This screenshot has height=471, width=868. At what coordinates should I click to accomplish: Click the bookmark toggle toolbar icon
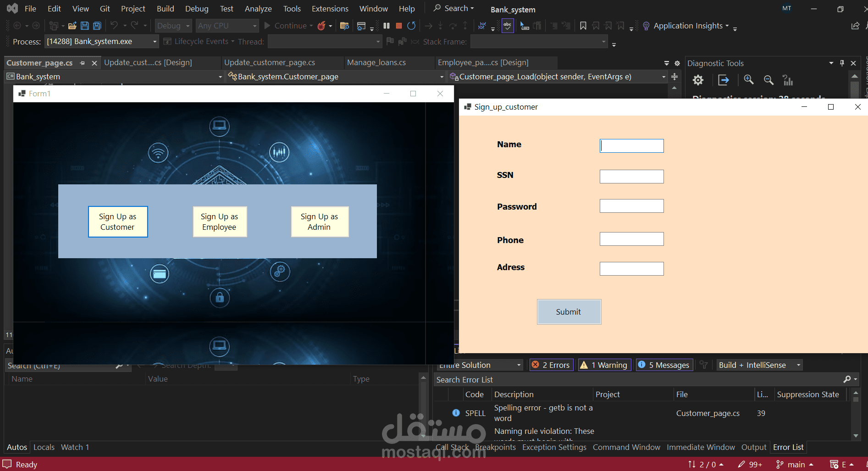coord(583,26)
